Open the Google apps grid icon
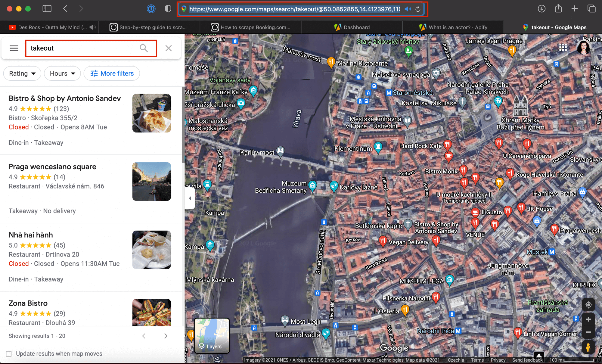602x364 pixels. [563, 47]
